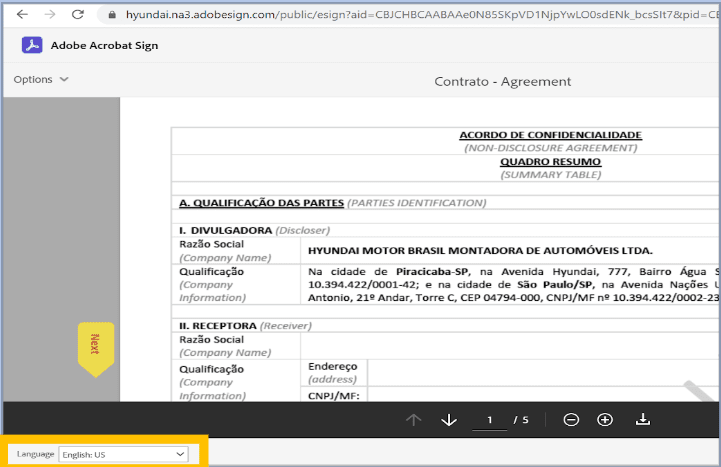Click the page number input field
The height and width of the screenshot is (467, 721).
490,420
